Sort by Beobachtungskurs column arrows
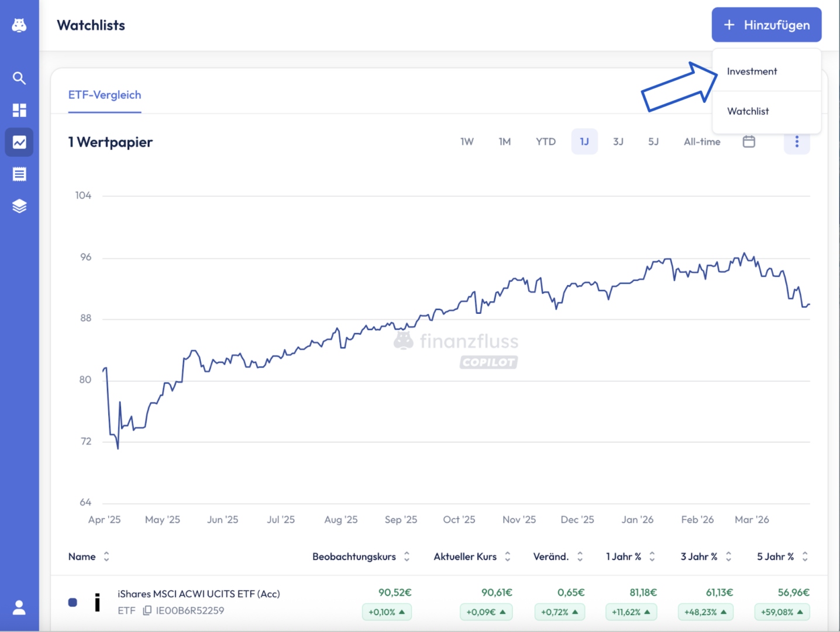Screen dimensions: 840x632 pos(407,557)
